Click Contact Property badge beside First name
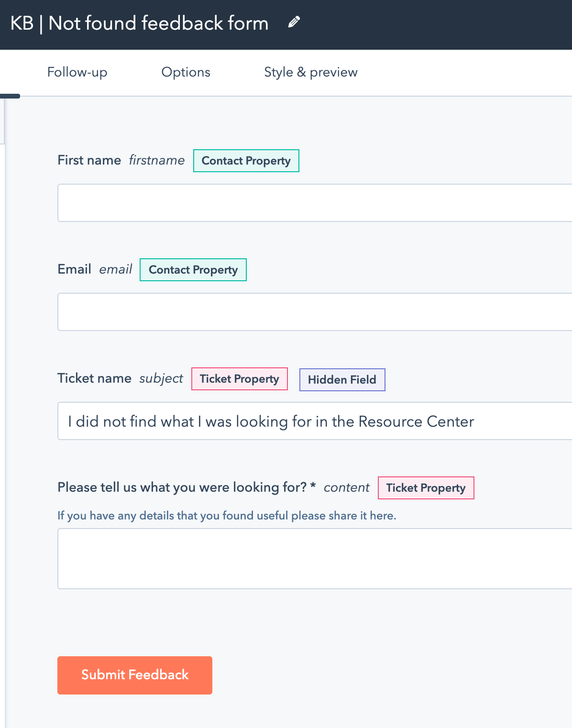Viewport: 572px width, 728px height. coord(246,161)
